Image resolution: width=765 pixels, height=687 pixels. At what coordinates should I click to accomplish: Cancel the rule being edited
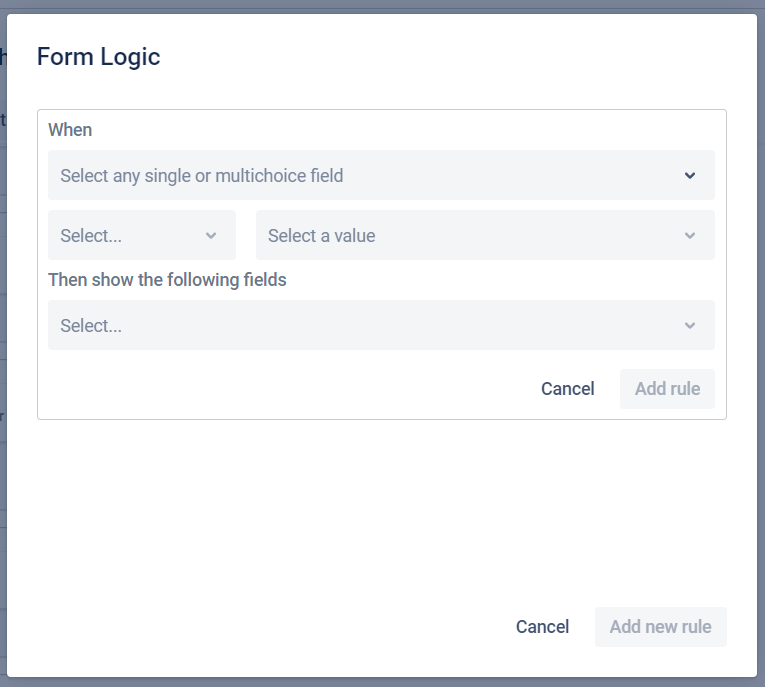[x=567, y=389]
